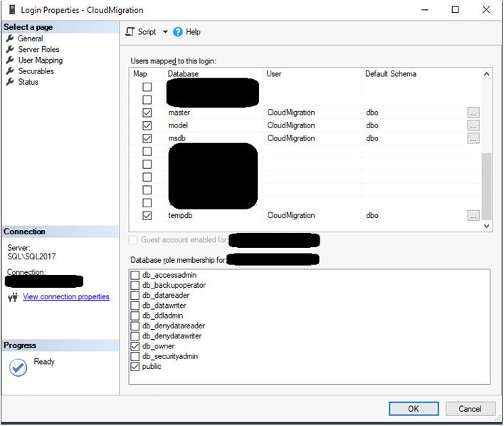Open the Help icon
The width and height of the screenshot is (504, 426).
[x=178, y=32]
